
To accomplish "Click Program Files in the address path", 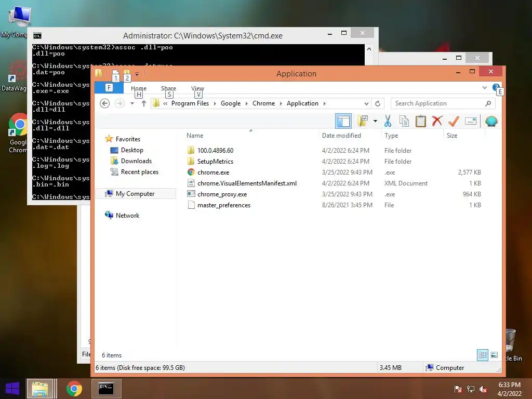I will 190,103.
